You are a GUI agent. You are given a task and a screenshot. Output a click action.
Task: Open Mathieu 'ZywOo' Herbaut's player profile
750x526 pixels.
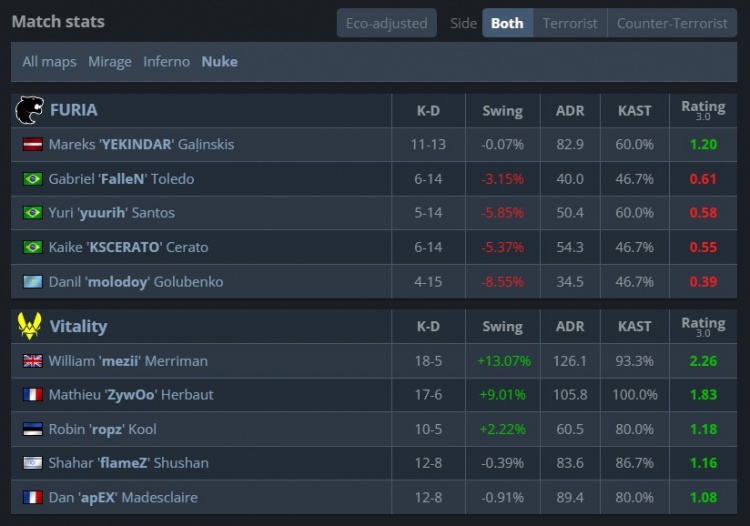point(125,395)
